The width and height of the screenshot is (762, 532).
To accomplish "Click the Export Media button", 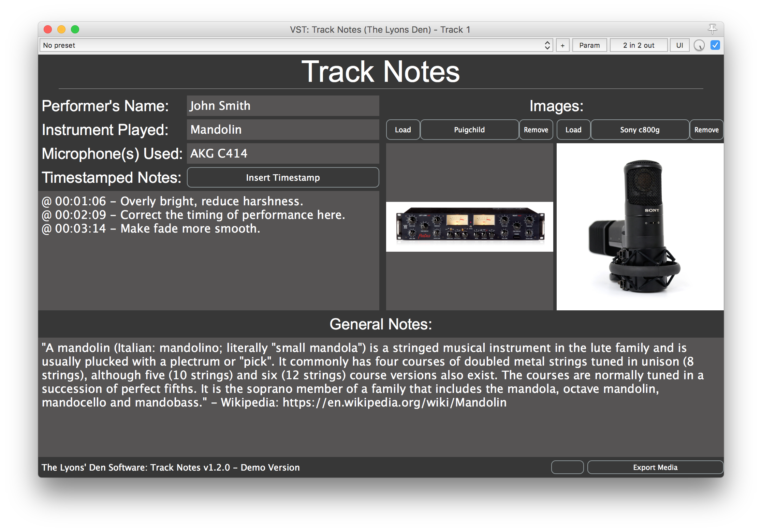I will pyautogui.click(x=655, y=467).
